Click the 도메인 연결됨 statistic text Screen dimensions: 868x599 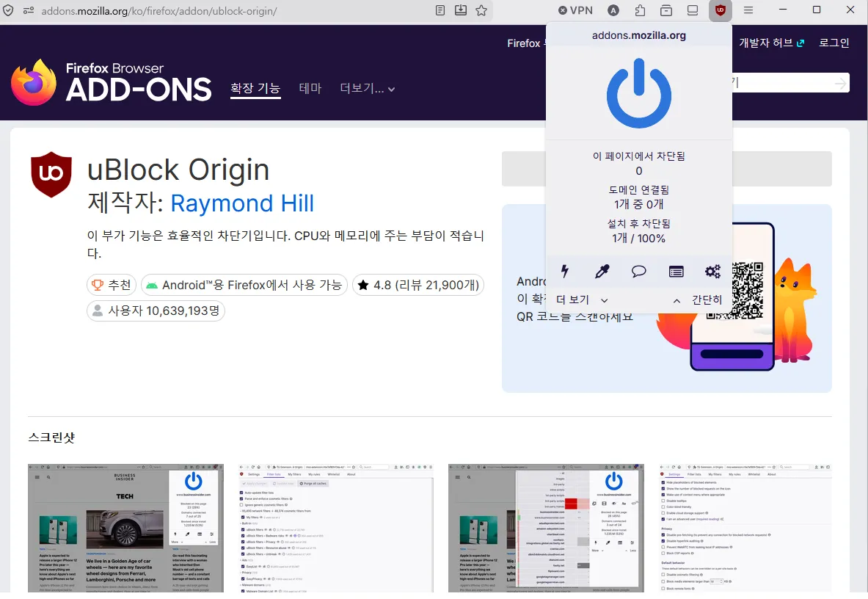[x=639, y=197]
